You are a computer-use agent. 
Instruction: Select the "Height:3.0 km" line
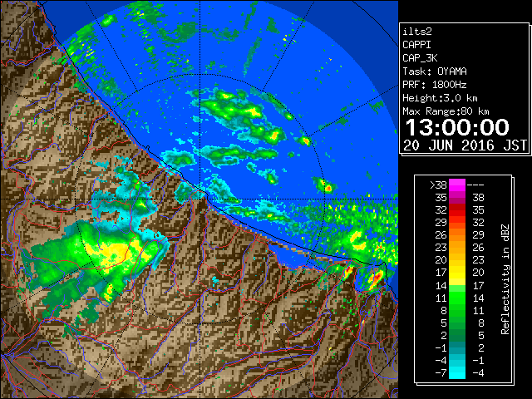pyautogui.click(x=440, y=98)
